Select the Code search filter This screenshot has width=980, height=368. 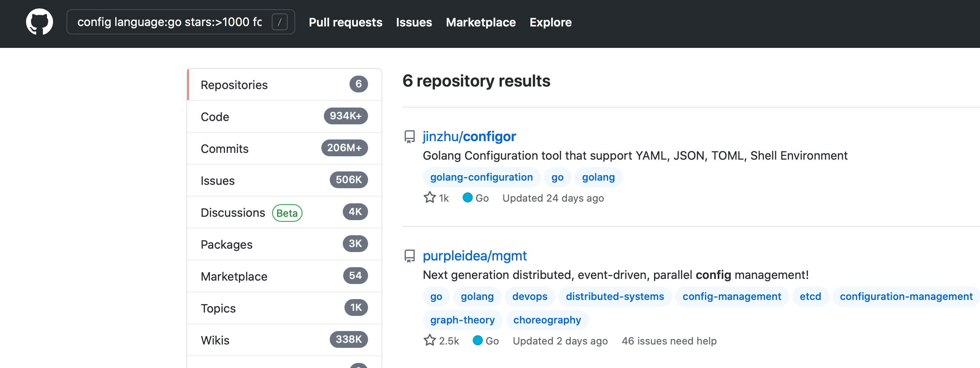pos(284,117)
